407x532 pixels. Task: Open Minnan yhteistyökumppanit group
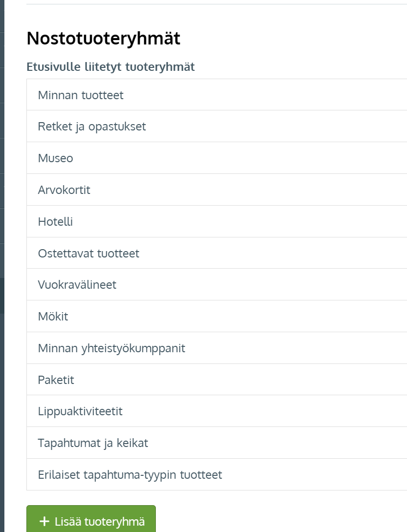[x=216, y=348]
